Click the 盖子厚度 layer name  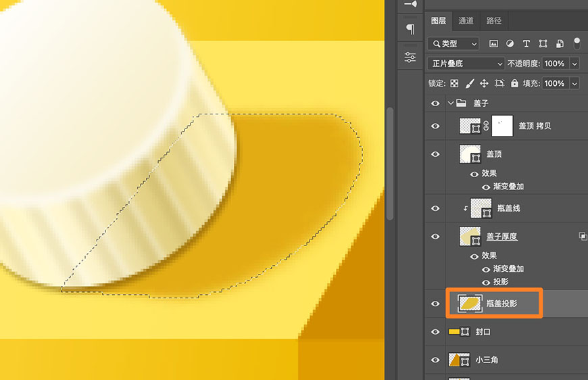point(501,237)
